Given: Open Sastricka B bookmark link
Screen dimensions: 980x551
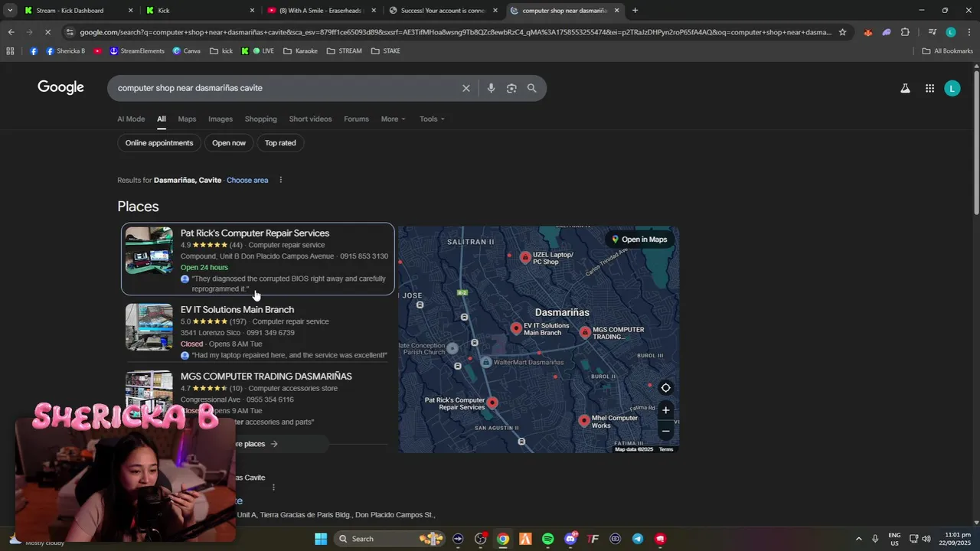Looking at the screenshot, I should 65,51.
